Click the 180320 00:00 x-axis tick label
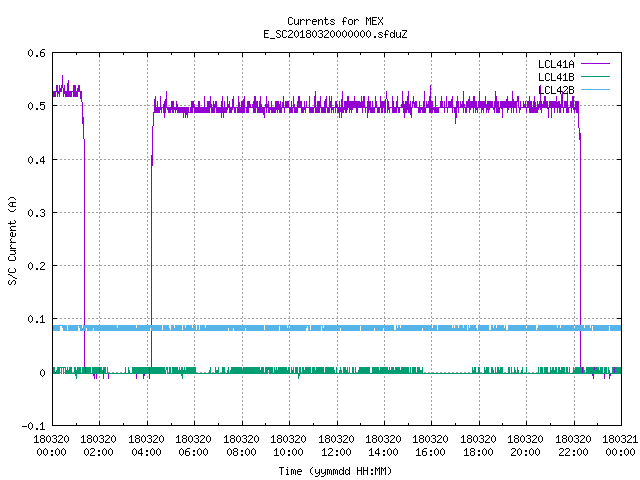The image size is (640, 480). pyautogui.click(x=51, y=446)
